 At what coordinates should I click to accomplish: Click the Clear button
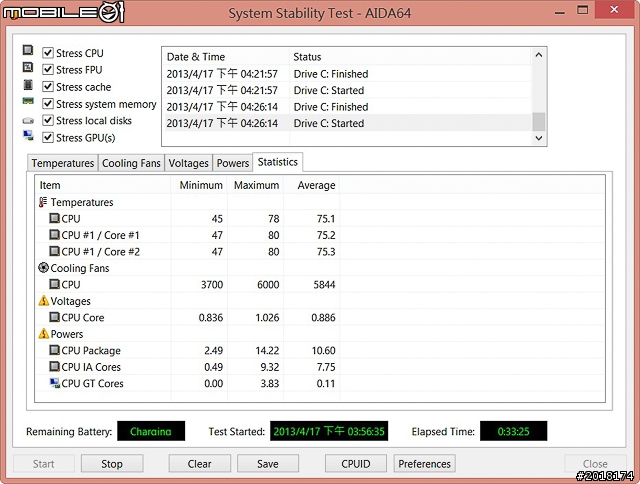click(200, 464)
